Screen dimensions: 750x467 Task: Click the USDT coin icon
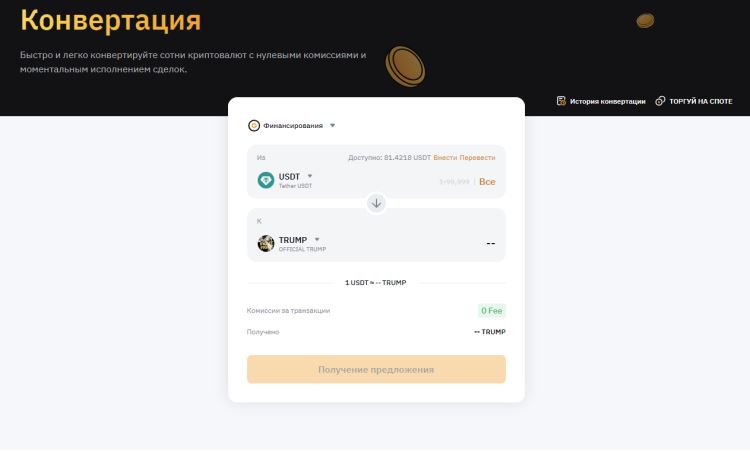[x=266, y=180]
